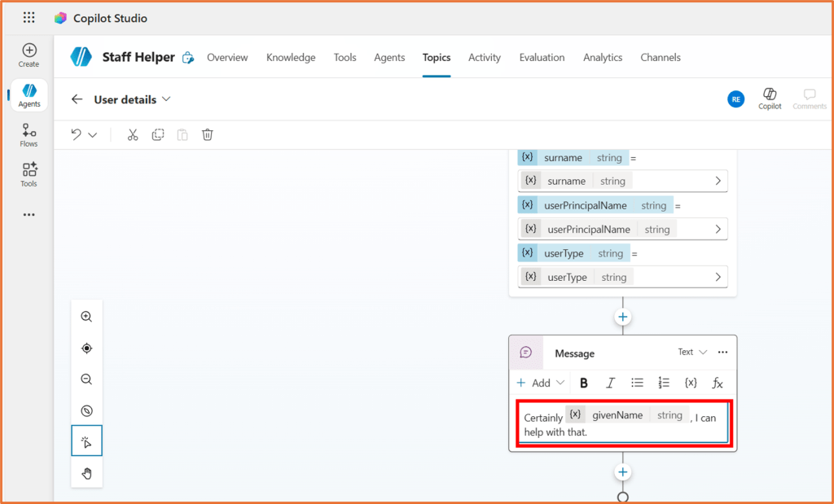834x504 pixels.
Task: Open the Add menu in the Message node
Action: coord(540,383)
